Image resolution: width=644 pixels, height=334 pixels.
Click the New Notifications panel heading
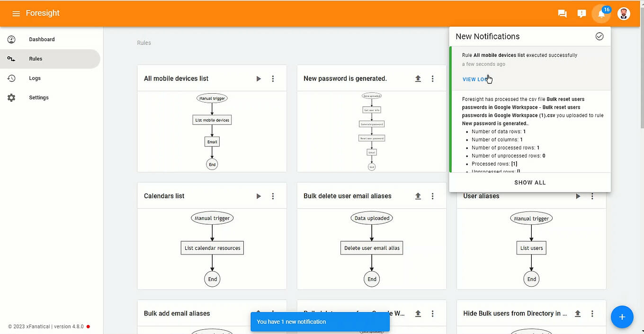[x=487, y=36]
